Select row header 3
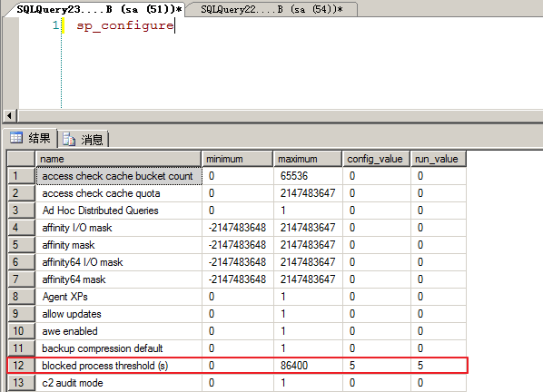Screen dimensions: 543x392 click(22, 211)
